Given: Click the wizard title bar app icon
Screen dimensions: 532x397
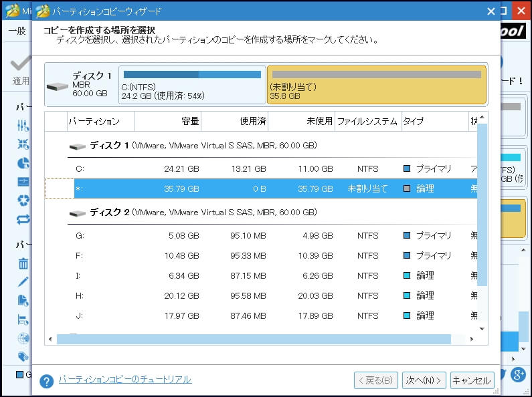Looking at the screenshot, I should pyautogui.click(x=43, y=11).
